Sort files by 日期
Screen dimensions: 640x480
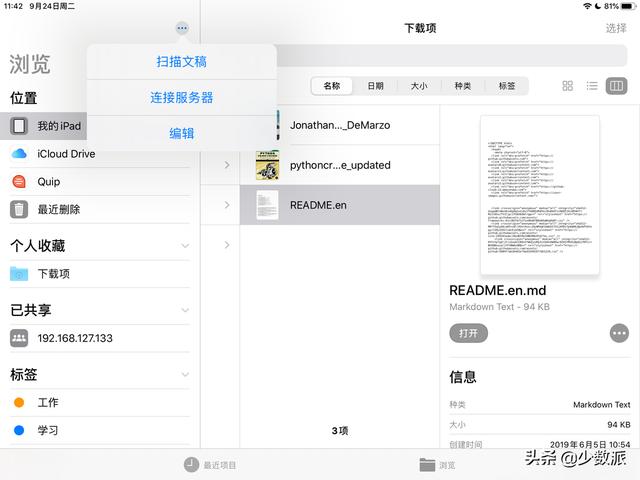click(x=376, y=86)
